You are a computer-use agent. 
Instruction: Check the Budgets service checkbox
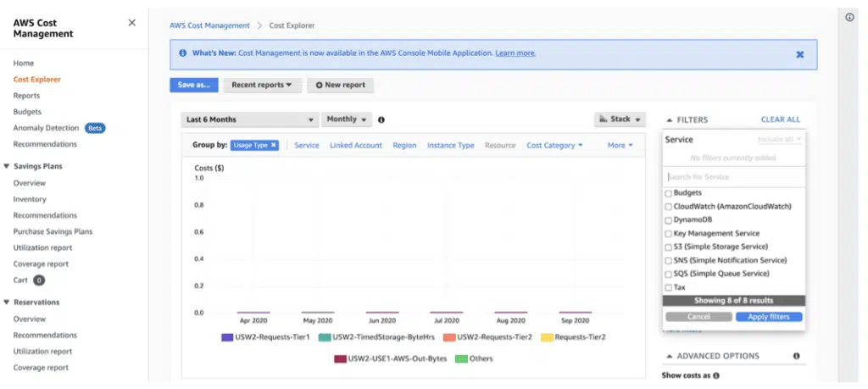pos(668,194)
